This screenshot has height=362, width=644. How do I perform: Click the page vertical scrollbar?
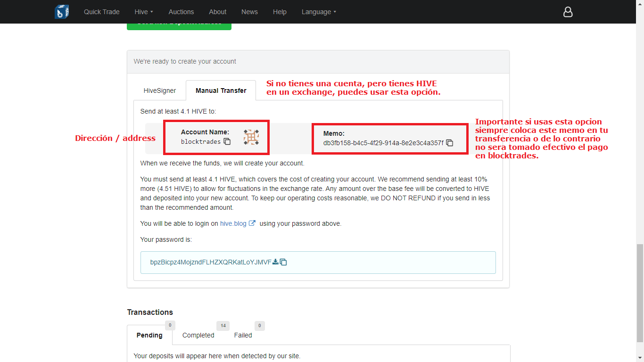(640, 292)
